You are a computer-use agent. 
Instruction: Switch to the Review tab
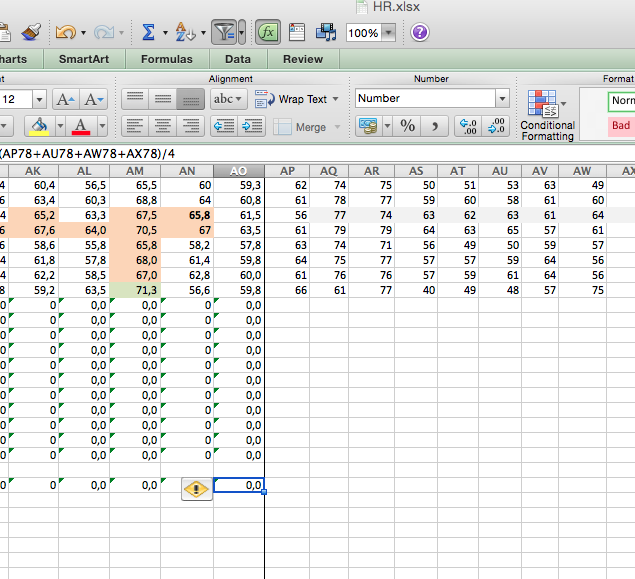(303, 59)
